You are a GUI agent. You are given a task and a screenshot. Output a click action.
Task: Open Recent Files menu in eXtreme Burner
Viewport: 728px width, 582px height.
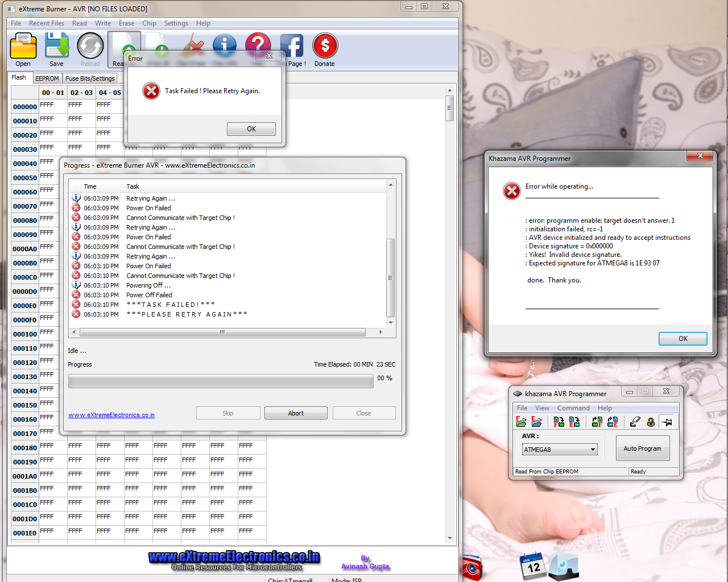pyautogui.click(x=47, y=23)
